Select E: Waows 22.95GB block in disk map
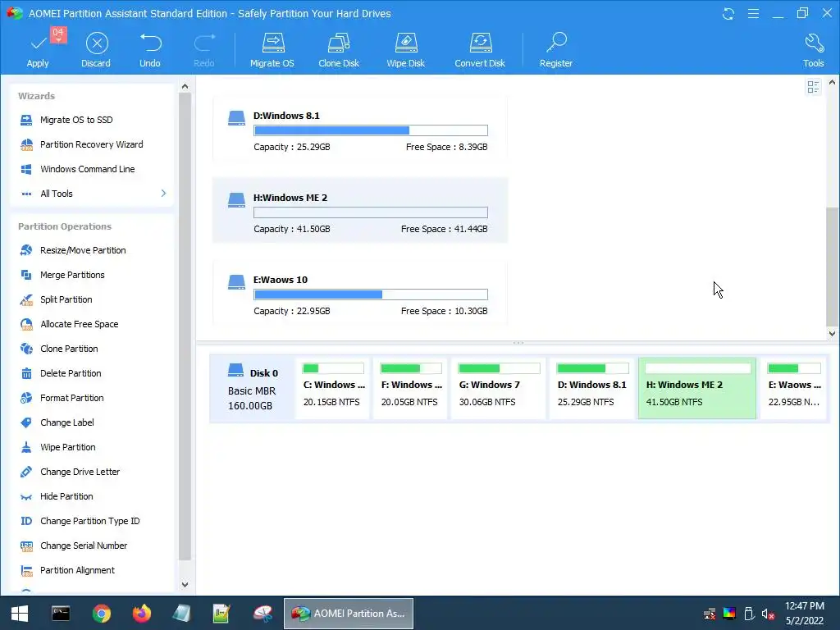The image size is (840, 630). point(794,389)
